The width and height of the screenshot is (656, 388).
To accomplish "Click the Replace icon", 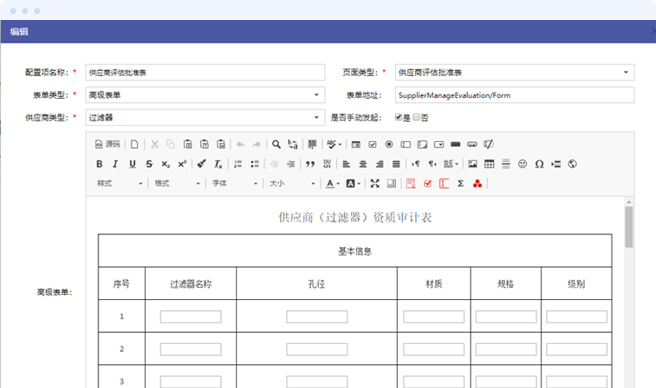I will click(x=292, y=144).
